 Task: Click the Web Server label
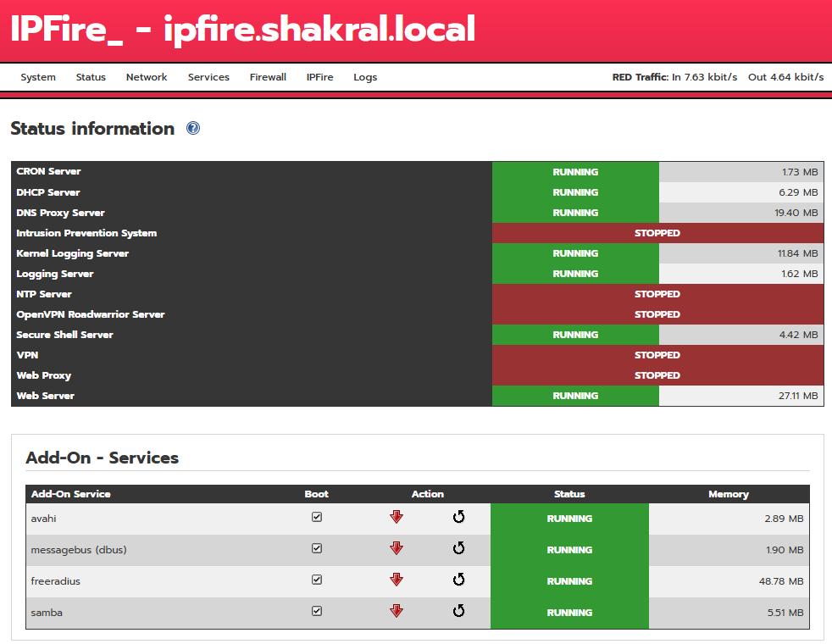(45, 396)
